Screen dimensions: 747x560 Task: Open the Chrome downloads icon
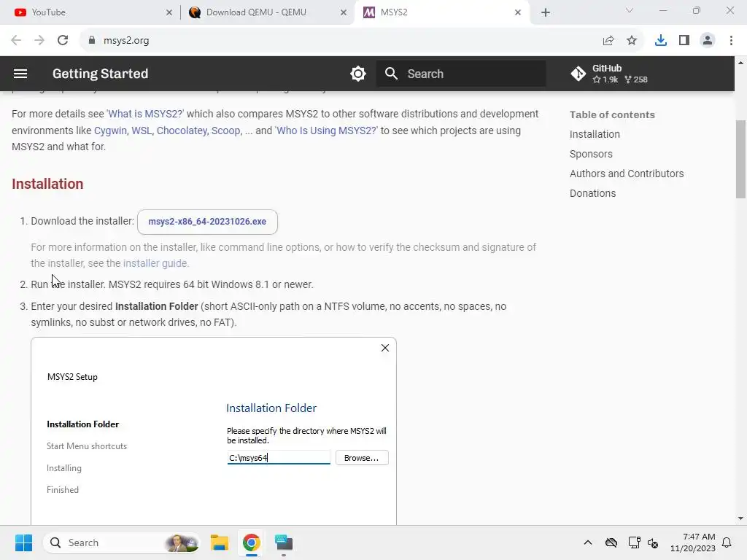(661, 41)
